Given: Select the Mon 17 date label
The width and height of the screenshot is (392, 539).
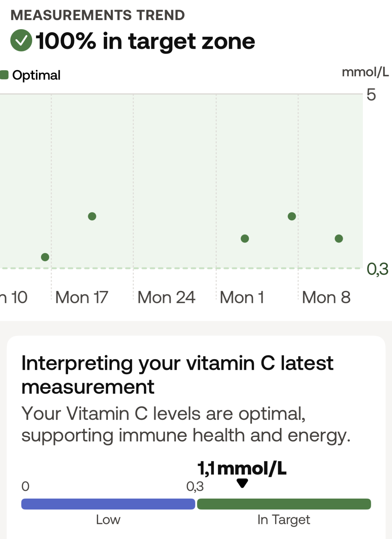Looking at the screenshot, I should [x=82, y=297].
